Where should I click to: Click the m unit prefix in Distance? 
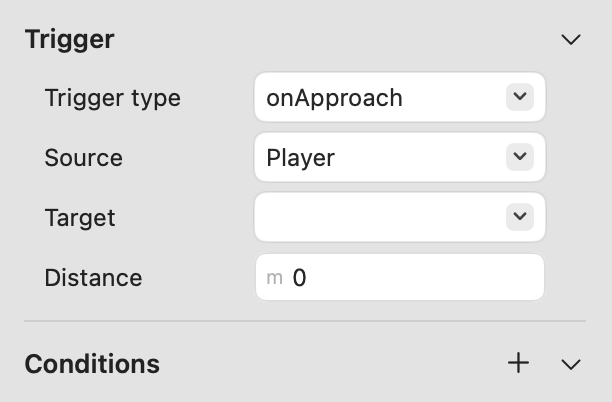coord(274,278)
